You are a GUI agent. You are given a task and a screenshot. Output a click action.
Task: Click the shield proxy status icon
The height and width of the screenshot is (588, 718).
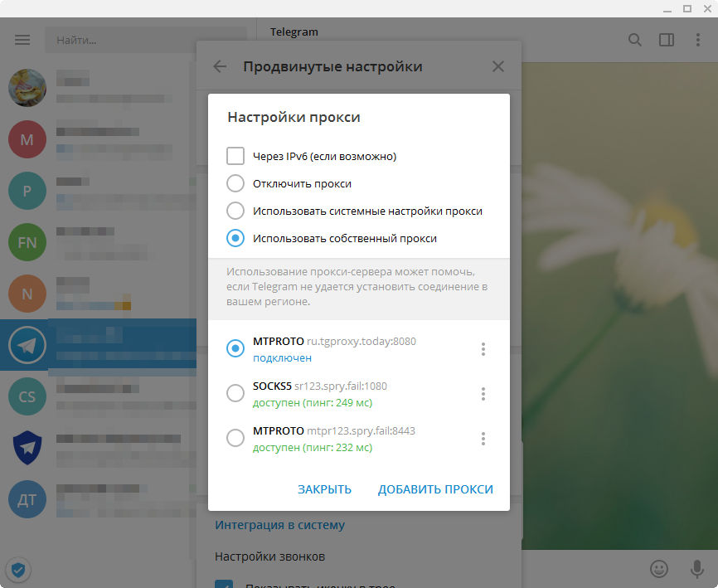[x=18, y=570]
